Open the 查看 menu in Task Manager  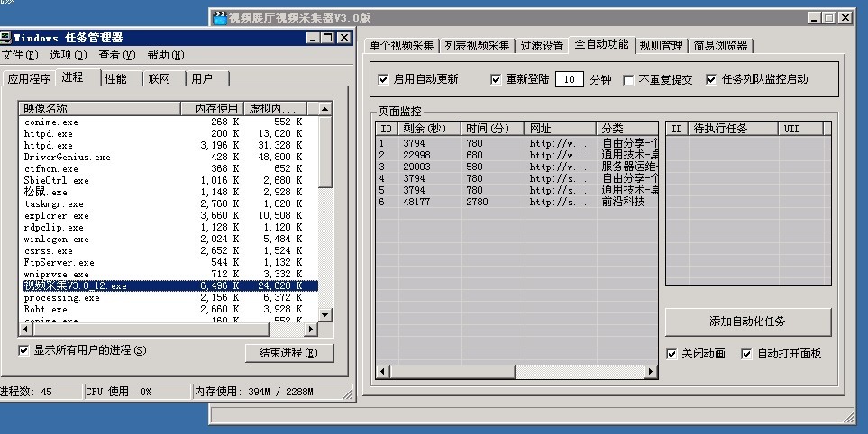pos(117,55)
